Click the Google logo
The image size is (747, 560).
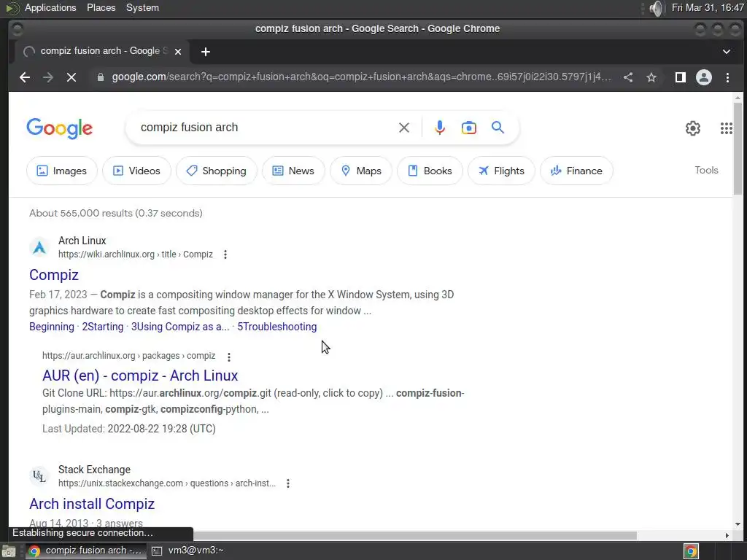[x=60, y=128]
